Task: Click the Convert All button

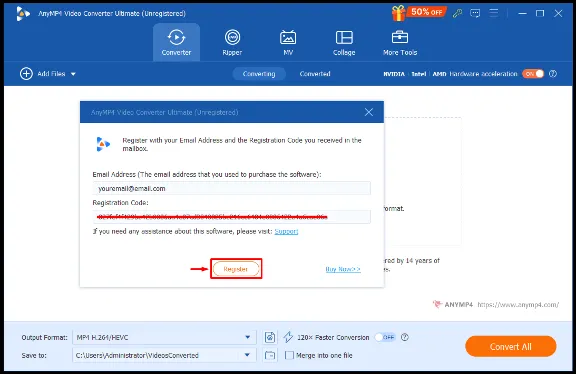Action: pyautogui.click(x=511, y=346)
